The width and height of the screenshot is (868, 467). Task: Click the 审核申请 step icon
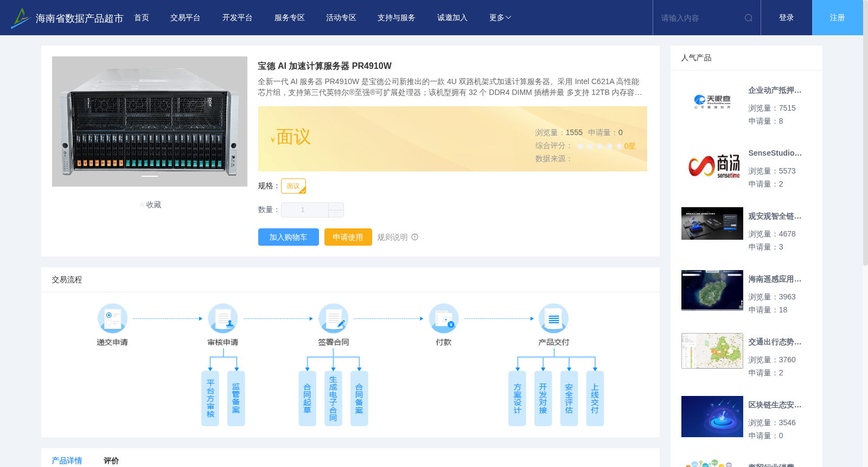[223, 318]
